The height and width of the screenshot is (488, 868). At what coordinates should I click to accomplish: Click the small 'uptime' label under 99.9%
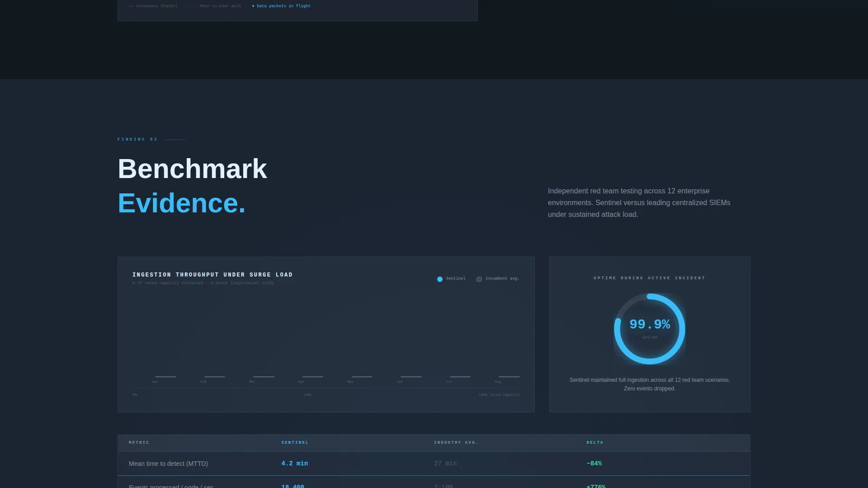[650, 337]
